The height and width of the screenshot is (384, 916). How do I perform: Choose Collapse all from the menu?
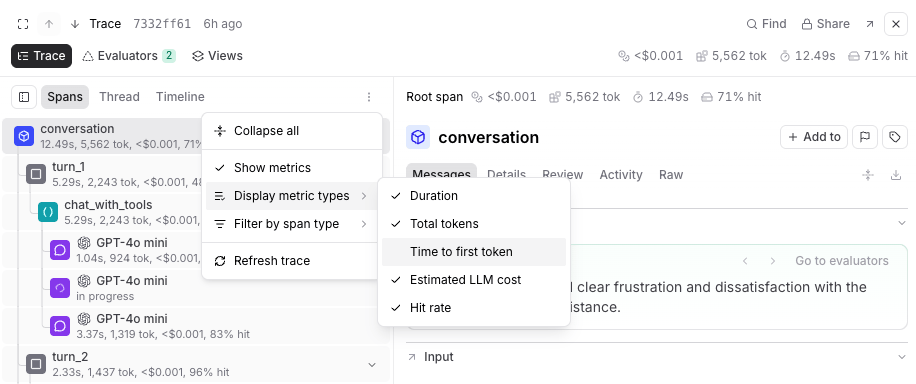pyautogui.click(x=292, y=131)
